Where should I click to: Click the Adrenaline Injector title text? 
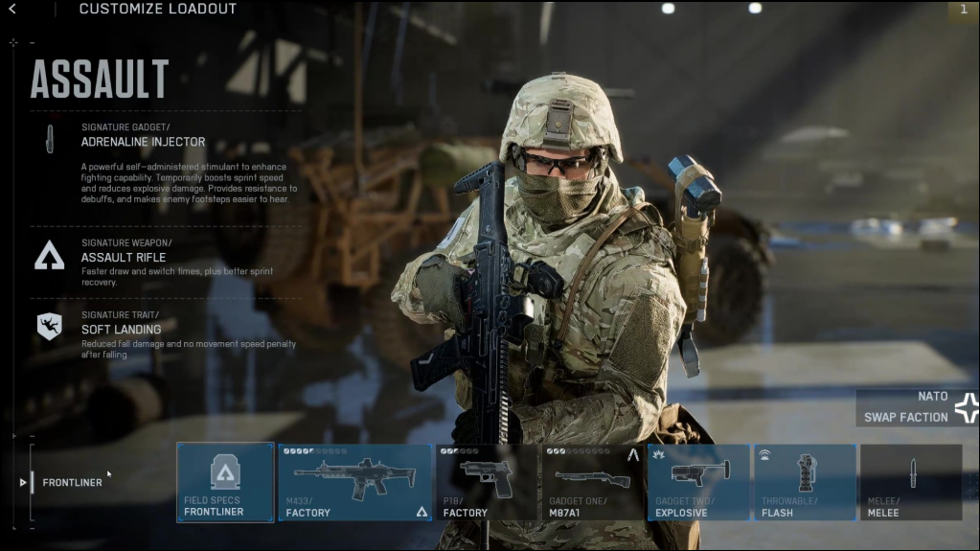click(x=143, y=142)
